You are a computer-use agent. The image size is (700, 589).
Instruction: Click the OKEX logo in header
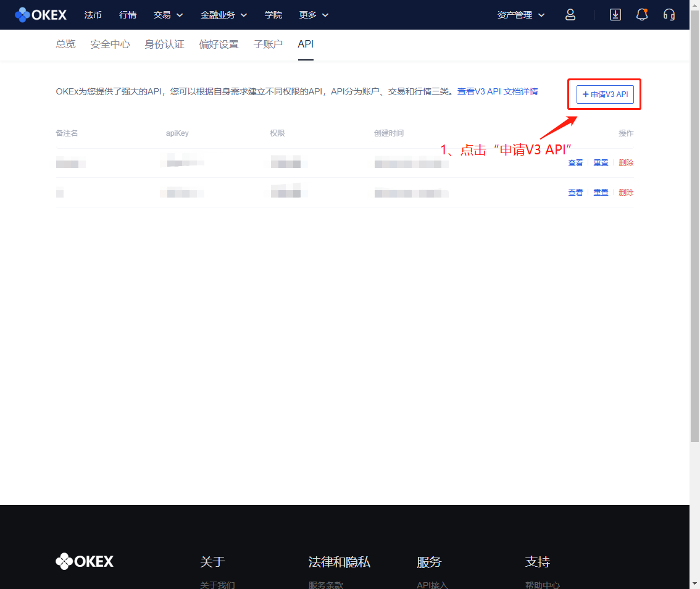41,15
